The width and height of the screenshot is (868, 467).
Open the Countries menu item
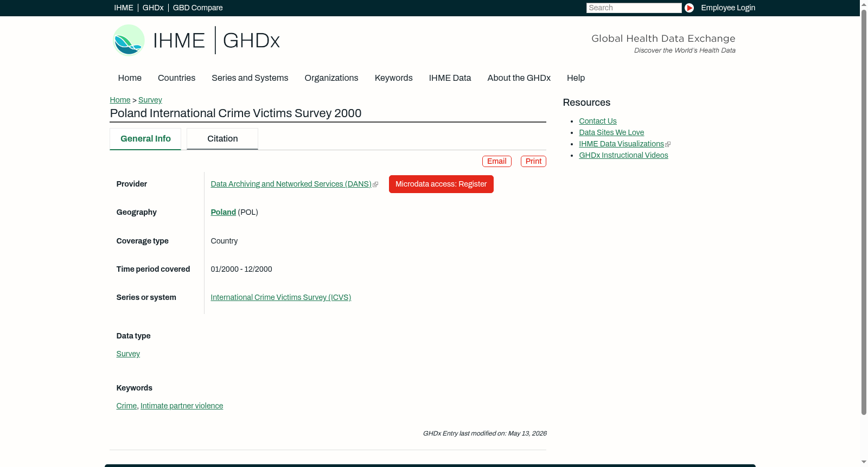pyautogui.click(x=176, y=78)
